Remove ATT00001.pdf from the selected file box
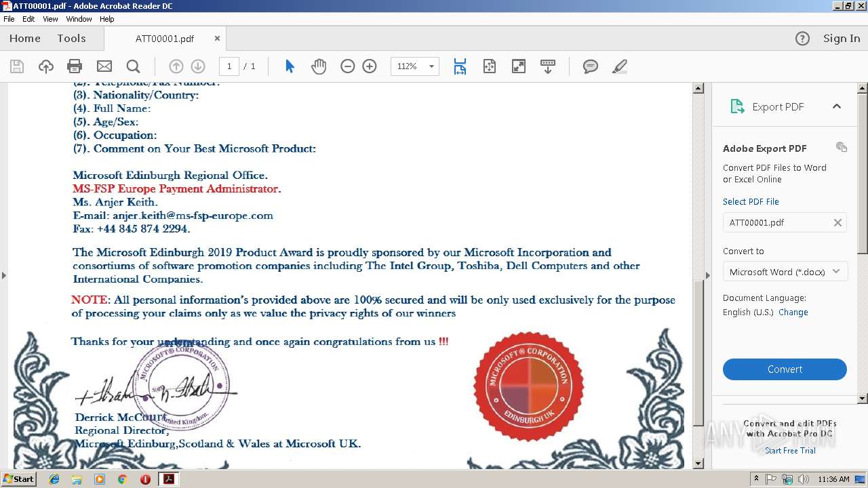The image size is (868, 488). click(837, 222)
